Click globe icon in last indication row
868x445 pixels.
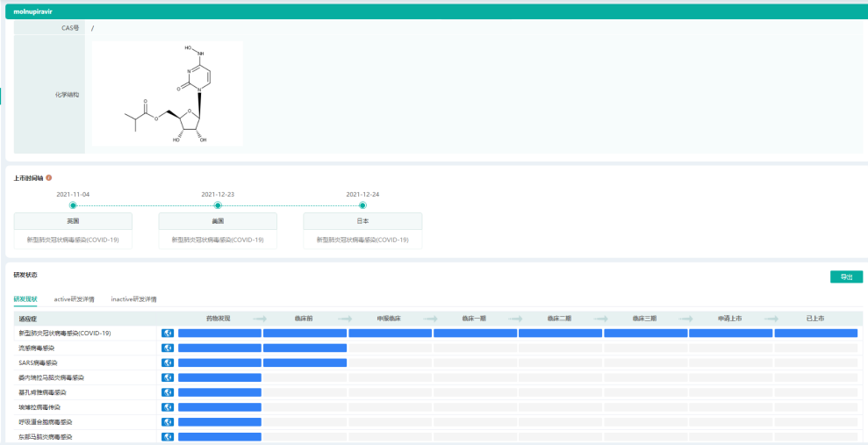click(168, 436)
